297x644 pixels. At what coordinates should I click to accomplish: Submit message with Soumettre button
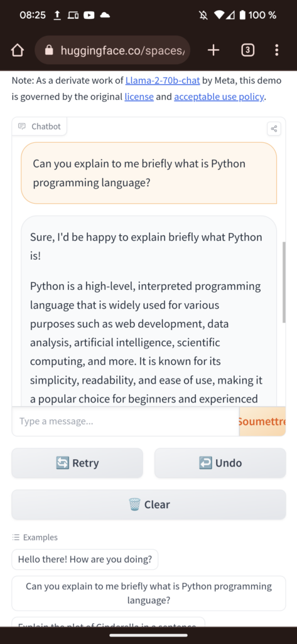262,421
